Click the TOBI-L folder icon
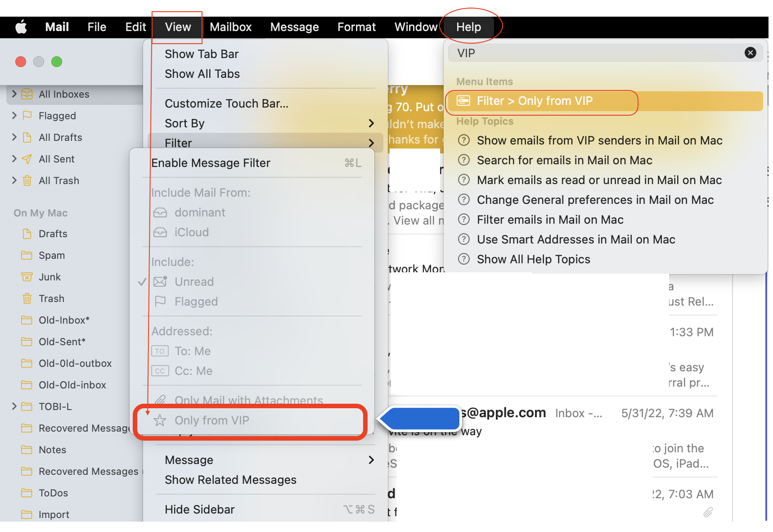Screen dimensions: 773x532 (27, 406)
